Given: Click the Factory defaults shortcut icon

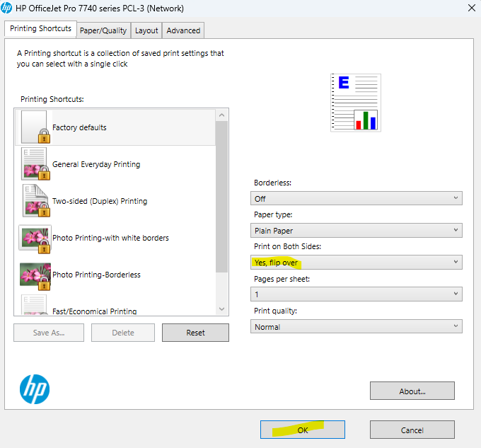Looking at the screenshot, I should (35, 127).
